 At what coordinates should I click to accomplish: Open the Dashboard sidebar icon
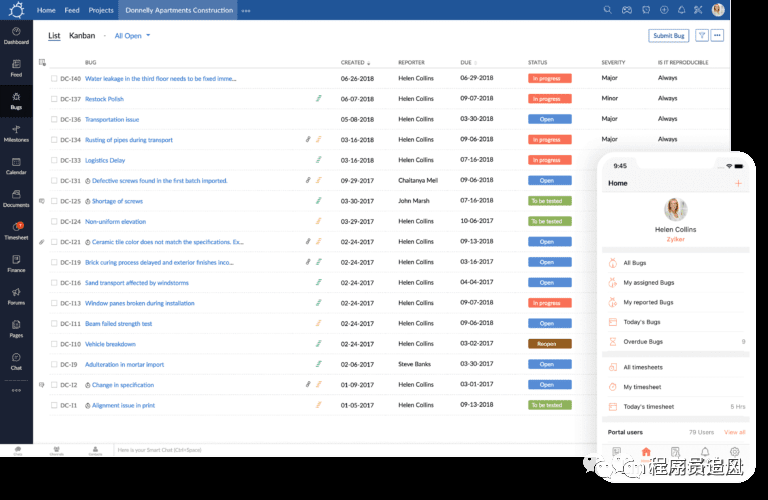coord(16,36)
